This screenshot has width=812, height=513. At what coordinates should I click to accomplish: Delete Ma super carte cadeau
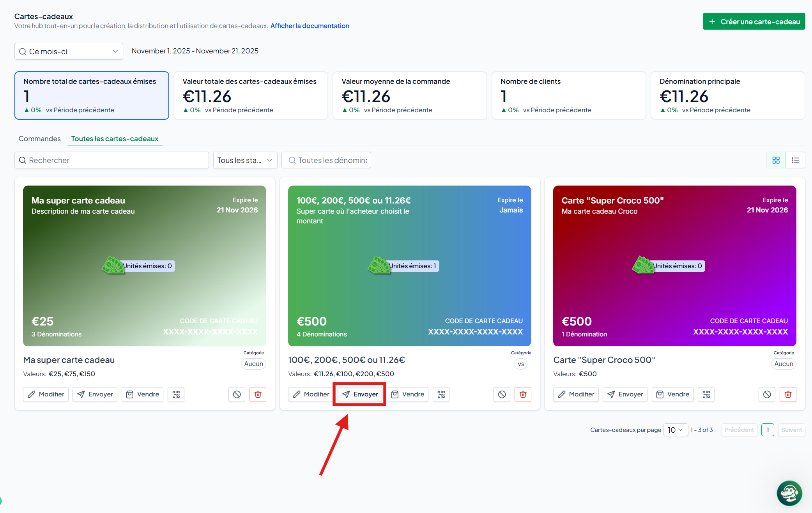tap(258, 394)
